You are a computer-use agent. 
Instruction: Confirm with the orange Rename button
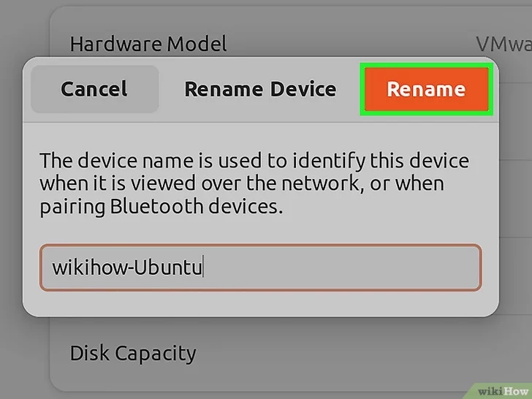click(x=427, y=89)
